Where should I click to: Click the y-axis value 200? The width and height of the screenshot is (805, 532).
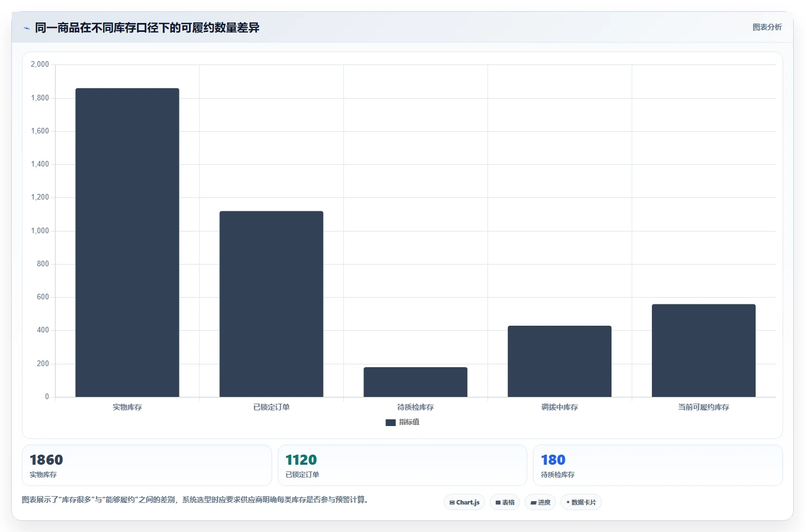[x=43, y=363]
